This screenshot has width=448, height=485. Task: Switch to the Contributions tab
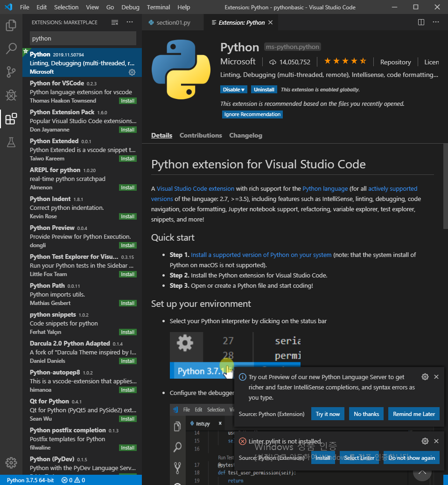tap(201, 136)
